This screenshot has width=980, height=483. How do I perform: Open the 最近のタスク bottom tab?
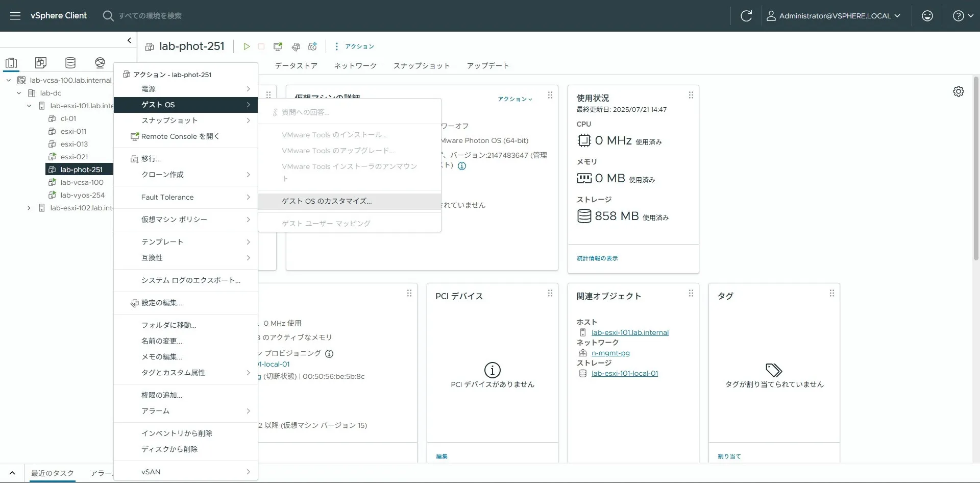point(53,473)
